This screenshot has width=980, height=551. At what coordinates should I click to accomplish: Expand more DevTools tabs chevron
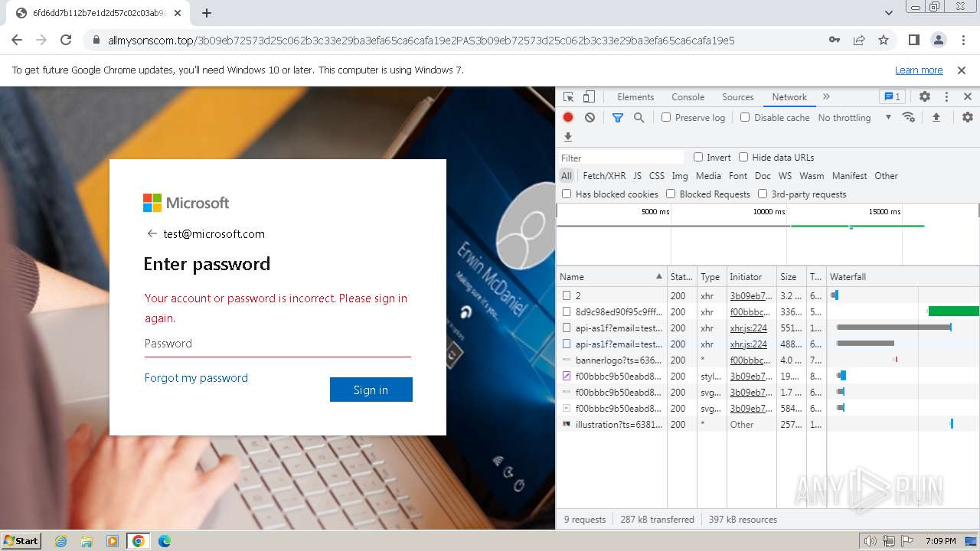pos(826,96)
